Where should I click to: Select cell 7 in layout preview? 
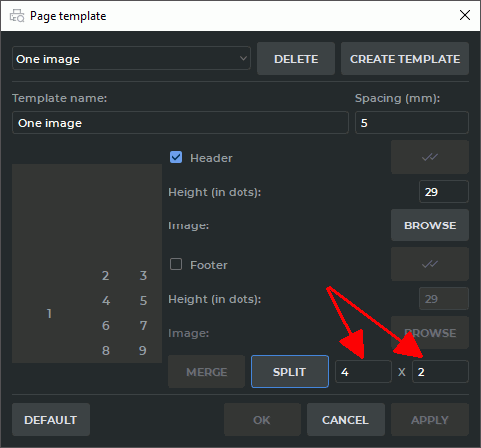tap(143, 326)
